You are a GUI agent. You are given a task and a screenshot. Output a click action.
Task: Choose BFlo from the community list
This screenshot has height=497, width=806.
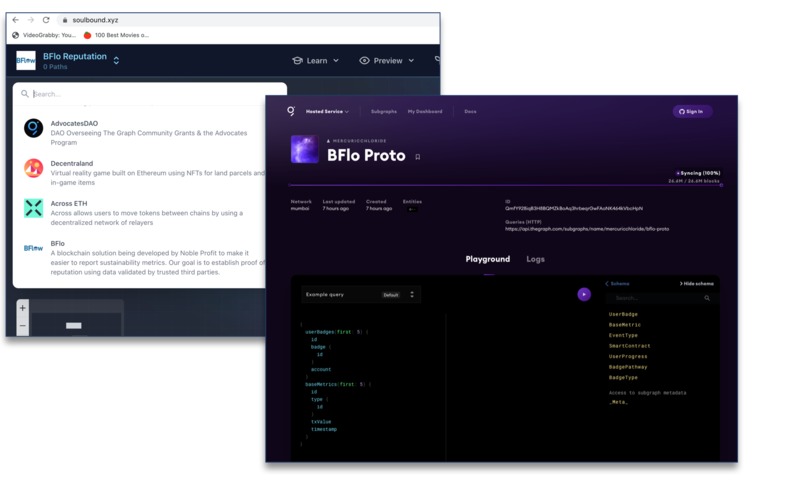[144, 257]
